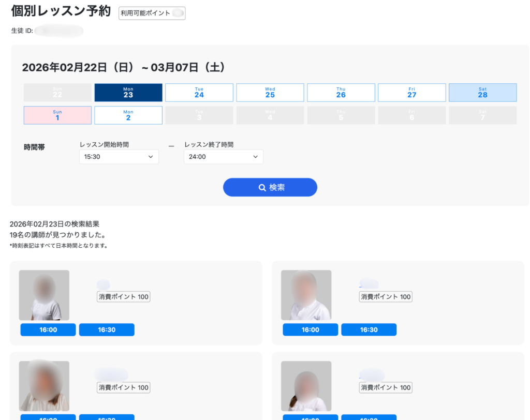Reserve the 16:00 slot of the top-left instructor
Screen dimensions: 530x420
(48, 329)
